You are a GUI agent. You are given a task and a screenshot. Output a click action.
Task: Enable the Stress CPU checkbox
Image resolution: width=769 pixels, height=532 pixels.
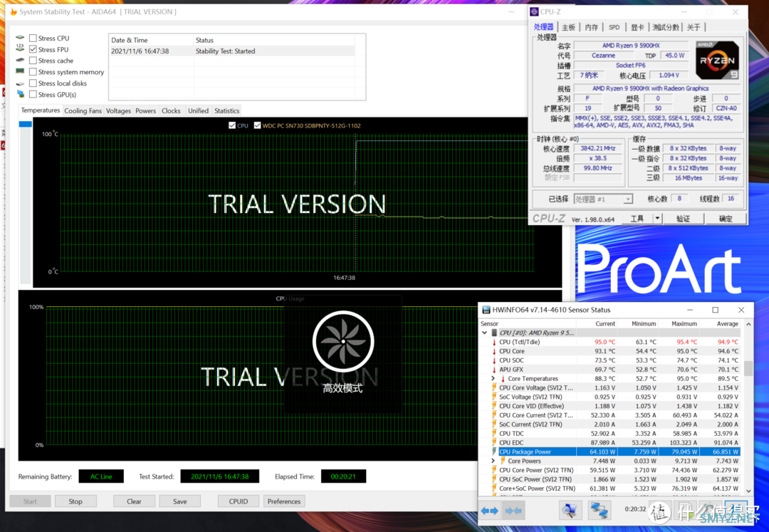pyautogui.click(x=33, y=38)
